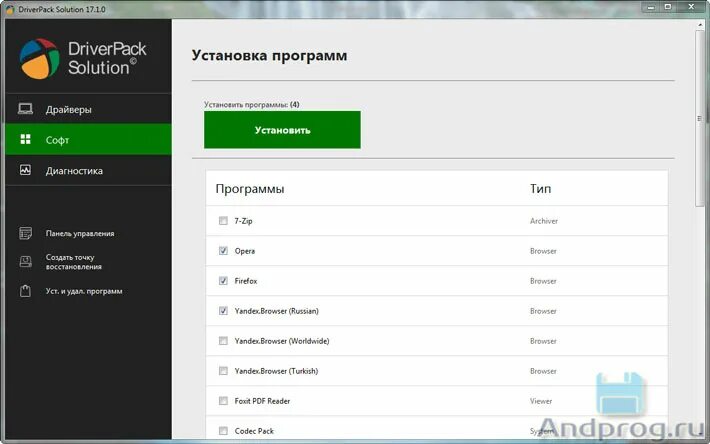Click Yandex.Browser (Russian) label
Viewport: 710px width, 444px height.
click(x=277, y=311)
